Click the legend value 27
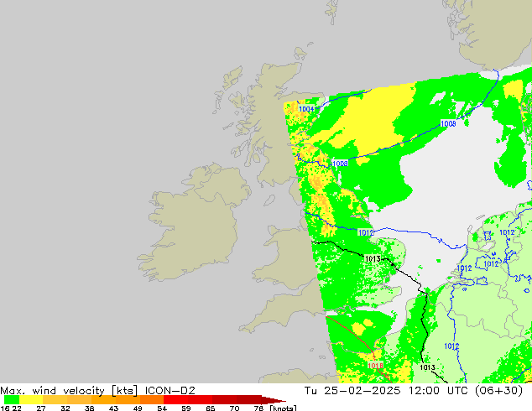Image resolution: width=532 pixels, height=411 pixels. [x=41, y=408]
